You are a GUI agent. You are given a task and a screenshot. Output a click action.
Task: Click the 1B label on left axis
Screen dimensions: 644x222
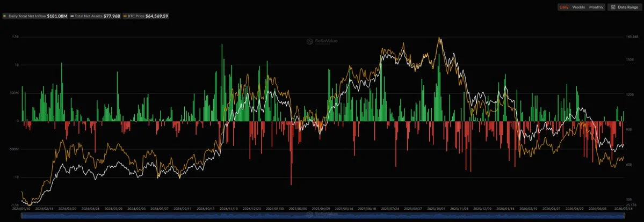point(17,65)
